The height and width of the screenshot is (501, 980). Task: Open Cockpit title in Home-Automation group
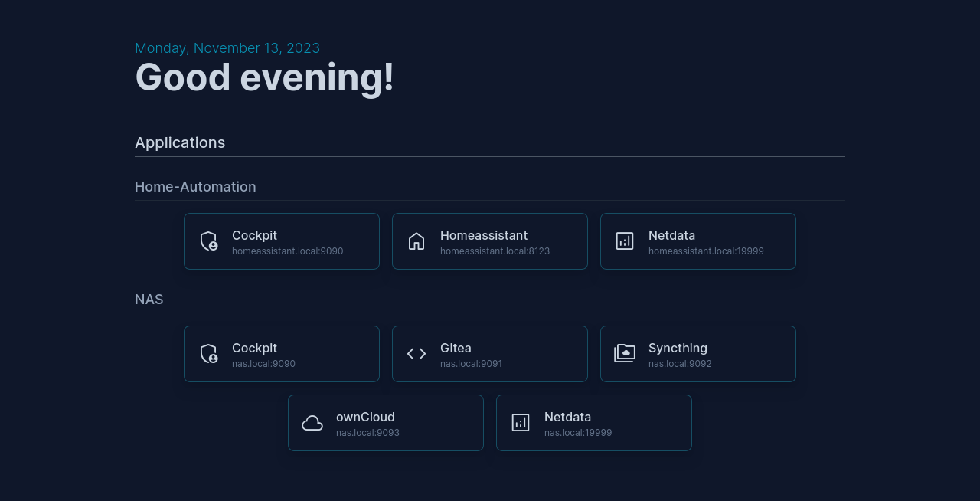[254, 235]
